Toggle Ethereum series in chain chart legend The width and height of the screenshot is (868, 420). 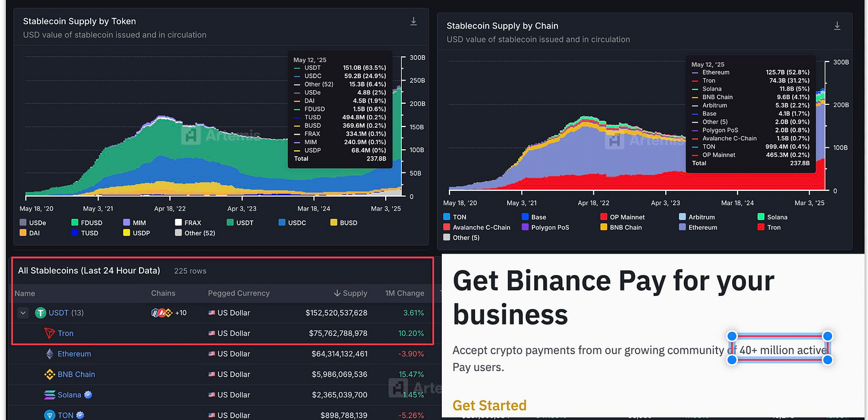698,227
